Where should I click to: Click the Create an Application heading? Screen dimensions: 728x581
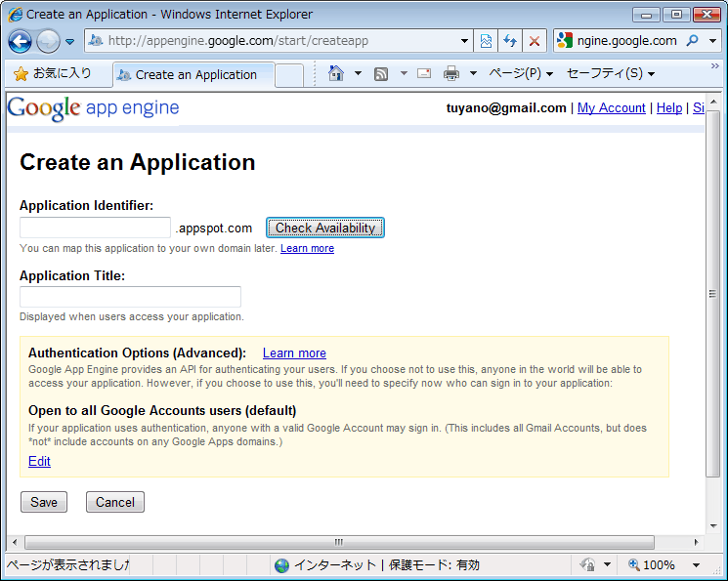(138, 162)
